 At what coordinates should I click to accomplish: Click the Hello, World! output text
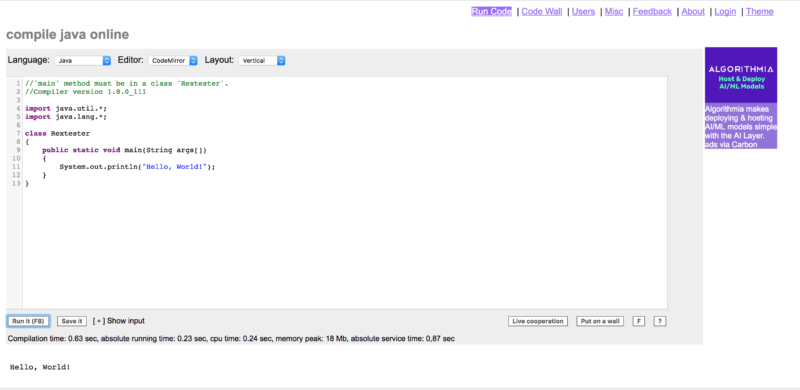(x=40, y=367)
